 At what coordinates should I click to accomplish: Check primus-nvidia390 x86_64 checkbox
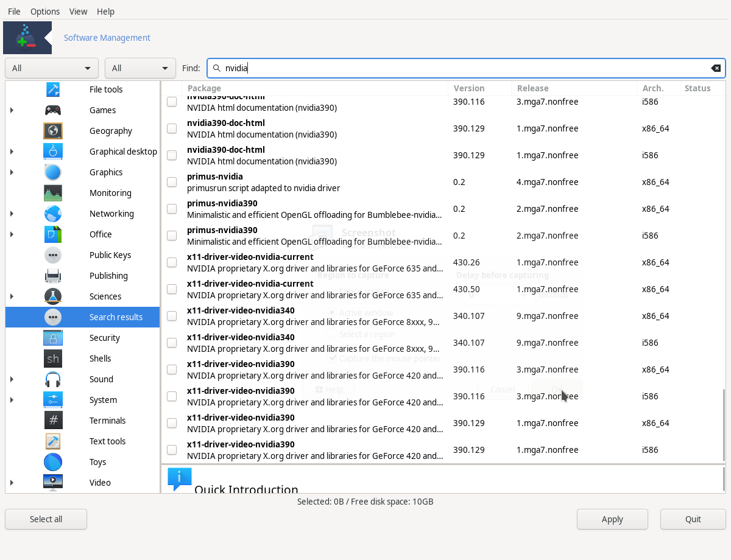[x=172, y=209]
